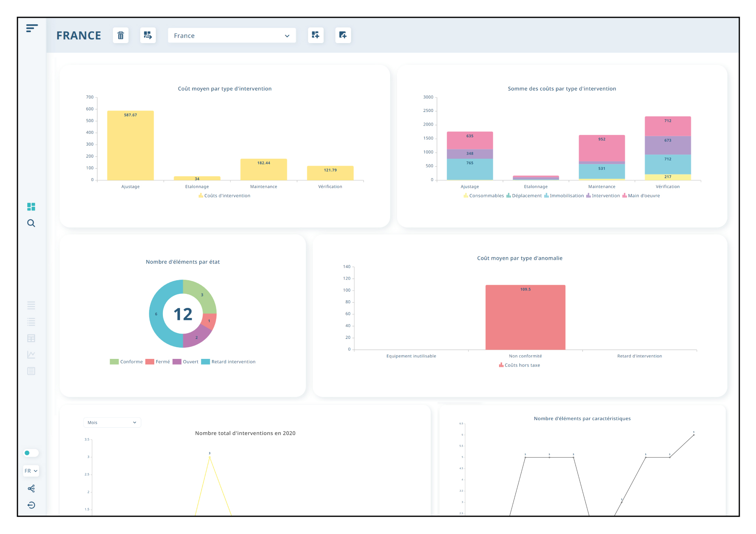Click the point labeled 6 on caractéristiques chart

(x=694, y=435)
